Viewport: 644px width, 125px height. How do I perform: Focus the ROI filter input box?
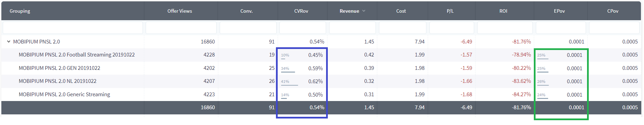coord(505,28)
